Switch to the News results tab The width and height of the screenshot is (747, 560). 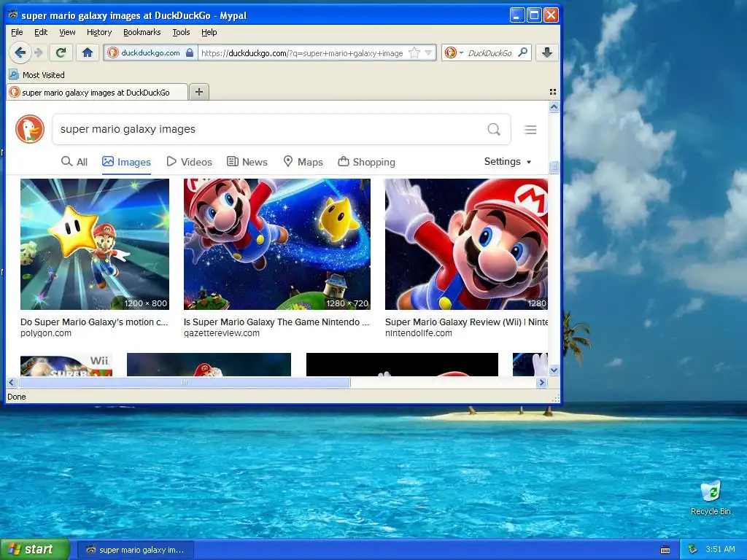tap(247, 162)
